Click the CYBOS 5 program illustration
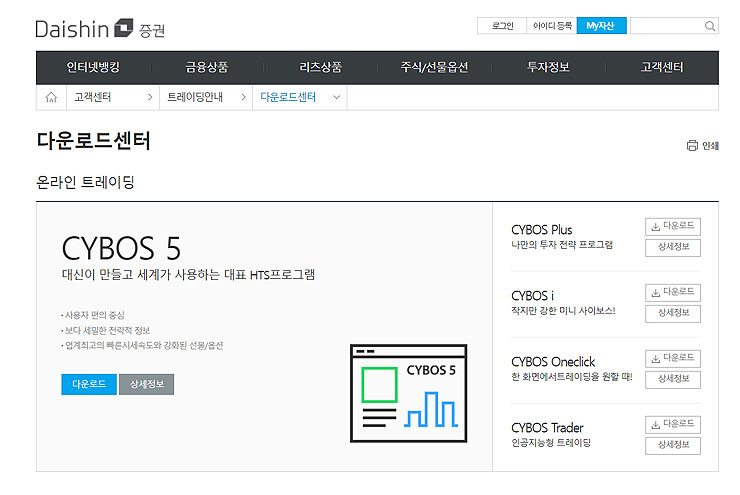The height and width of the screenshot is (495, 740). (408, 393)
